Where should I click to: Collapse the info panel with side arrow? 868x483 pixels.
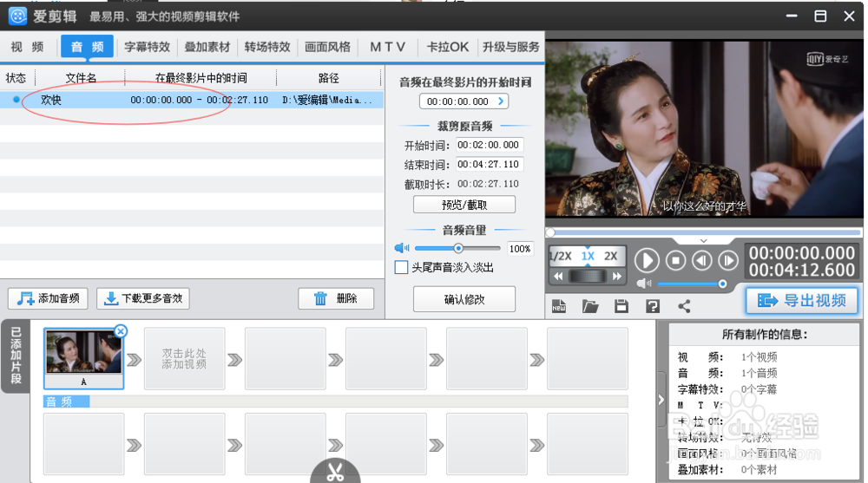[x=661, y=400]
